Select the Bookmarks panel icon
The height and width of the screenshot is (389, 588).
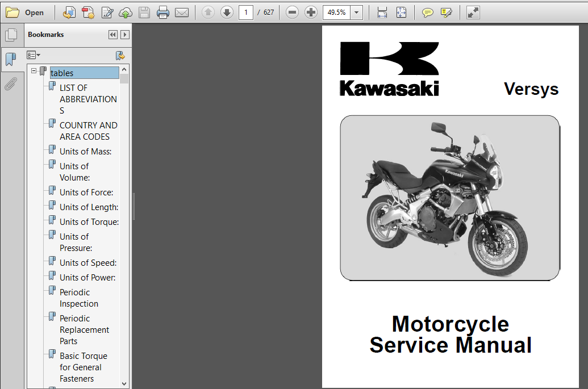(x=11, y=59)
